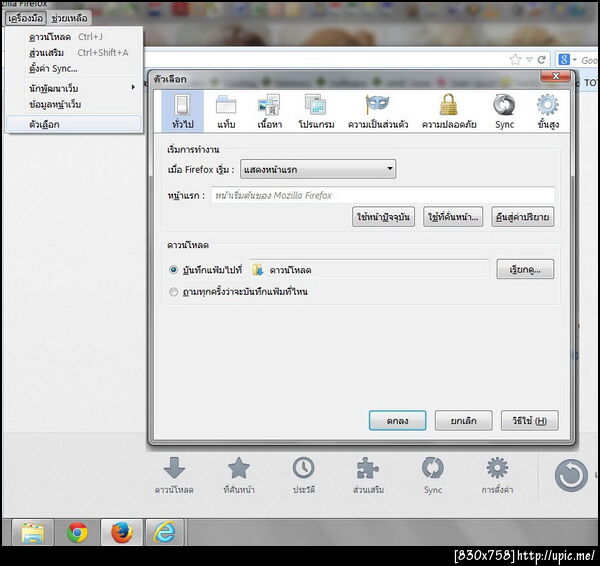
Task: Confirm with the ตกลง button
Action: 397,421
